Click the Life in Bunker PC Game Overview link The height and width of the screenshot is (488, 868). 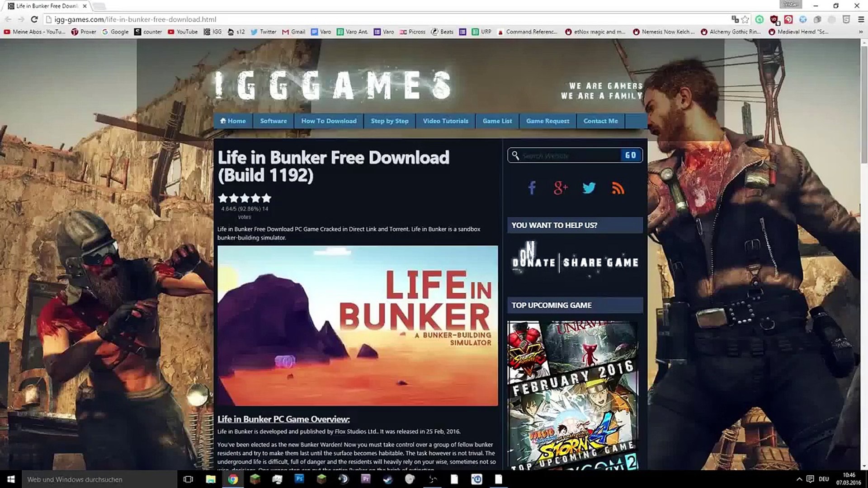283,419
